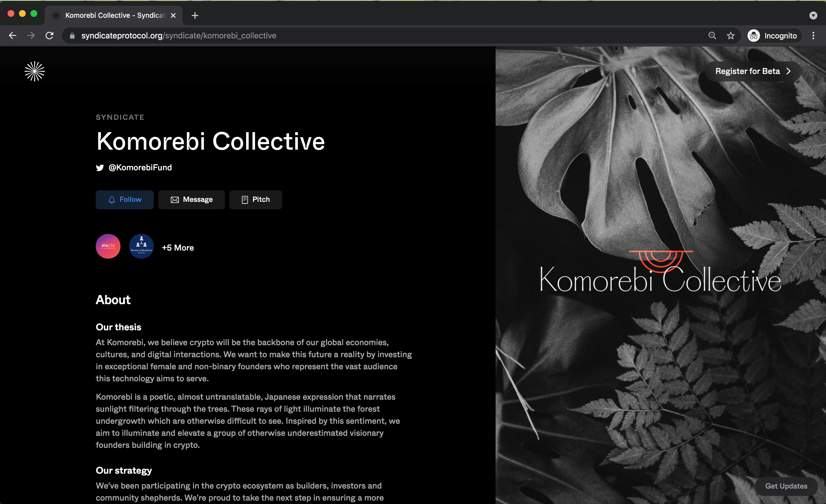Click the Syndicate starburst logo
826x504 pixels.
[34, 71]
